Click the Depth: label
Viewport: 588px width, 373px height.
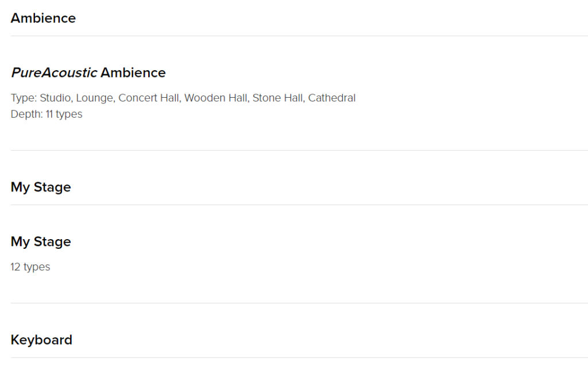pyautogui.click(x=26, y=114)
